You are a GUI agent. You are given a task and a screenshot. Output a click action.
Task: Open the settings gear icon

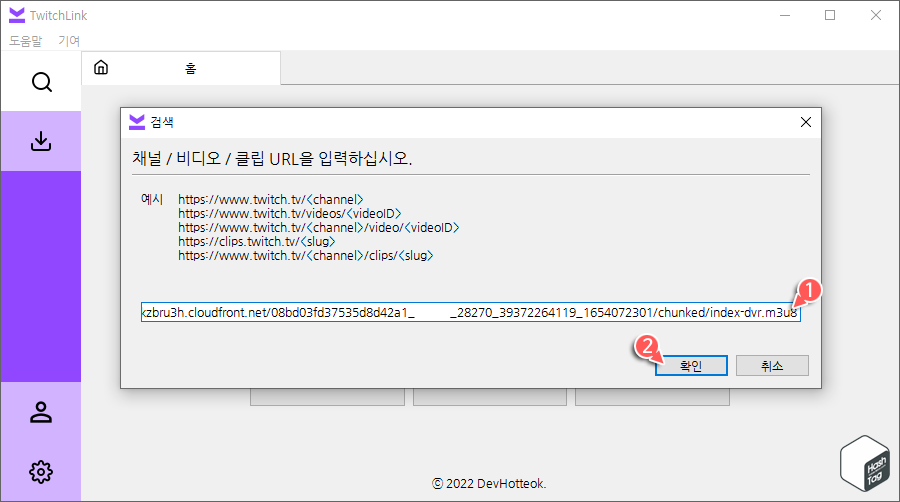(x=41, y=472)
